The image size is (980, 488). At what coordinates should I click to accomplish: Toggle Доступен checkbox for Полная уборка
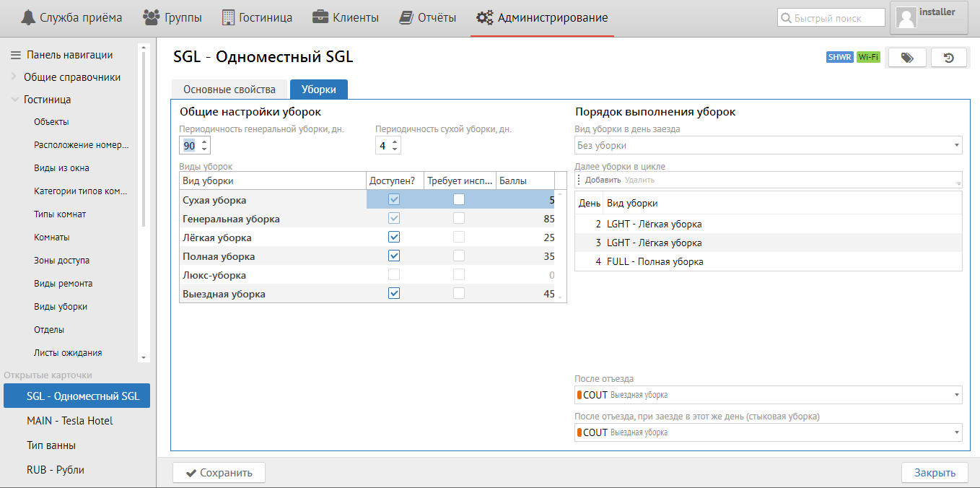[394, 256]
